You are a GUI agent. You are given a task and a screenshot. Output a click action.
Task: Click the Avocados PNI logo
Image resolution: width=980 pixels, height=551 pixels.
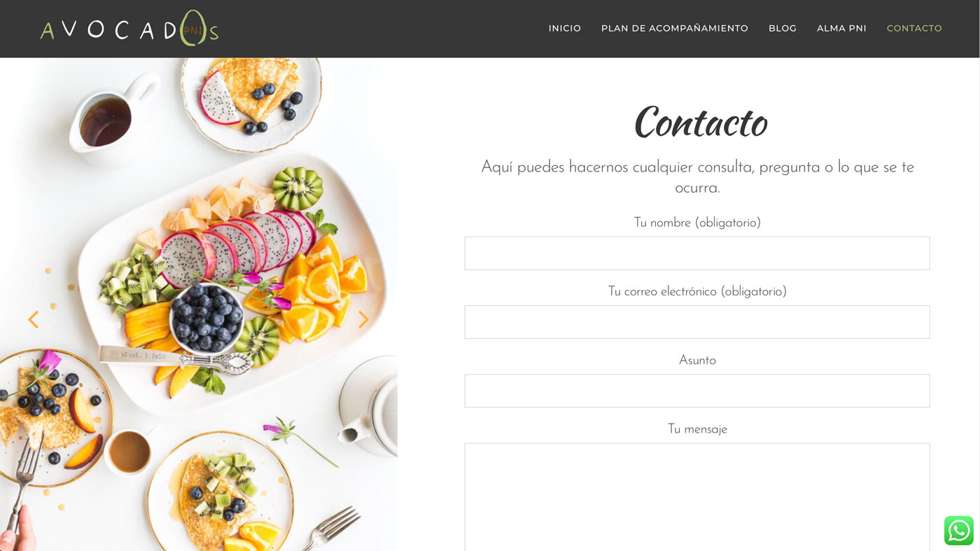[129, 29]
